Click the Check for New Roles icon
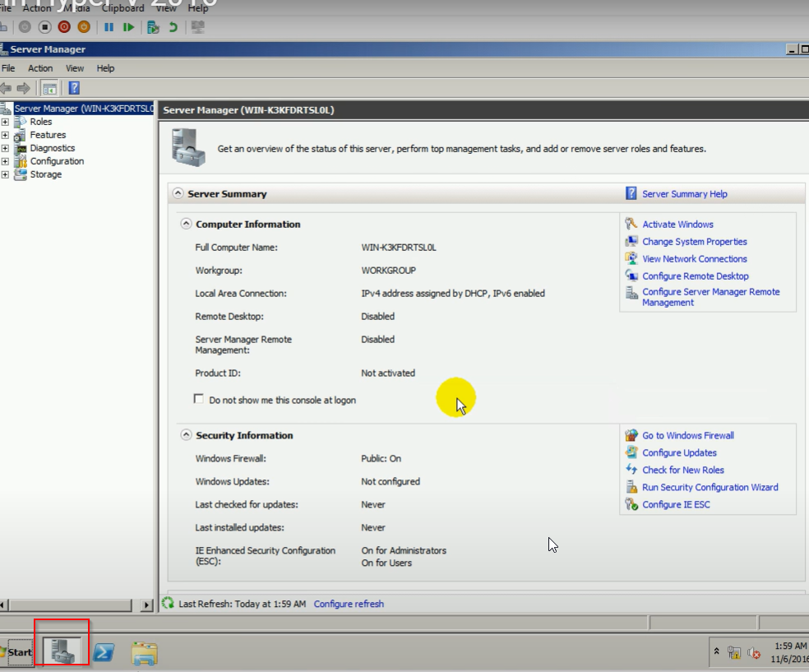809x672 pixels. coord(631,469)
